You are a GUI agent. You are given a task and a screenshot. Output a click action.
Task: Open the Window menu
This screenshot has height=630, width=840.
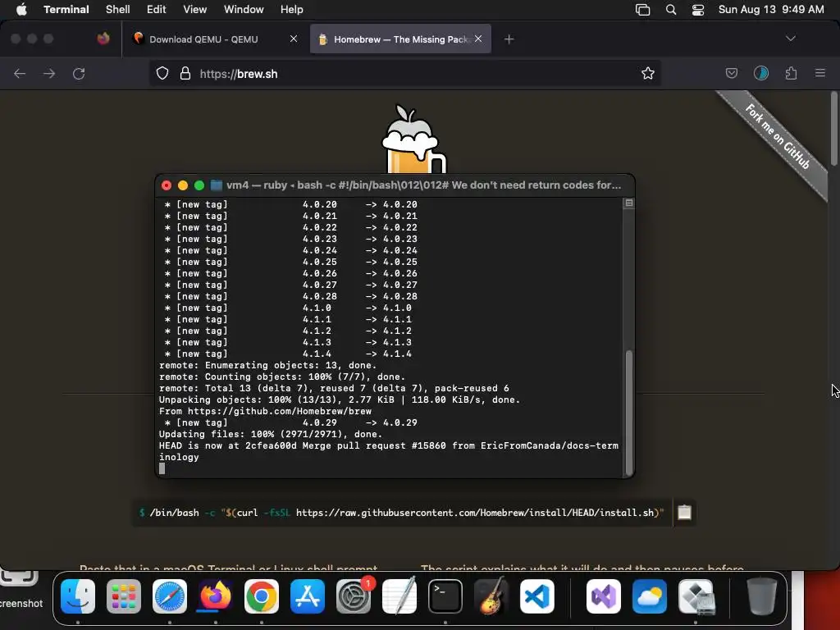pyautogui.click(x=244, y=10)
